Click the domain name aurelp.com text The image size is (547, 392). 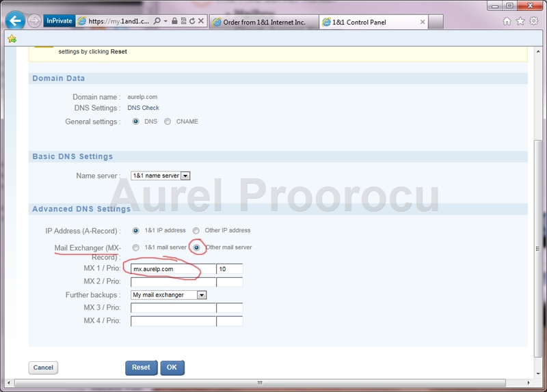tap(142, 97)
